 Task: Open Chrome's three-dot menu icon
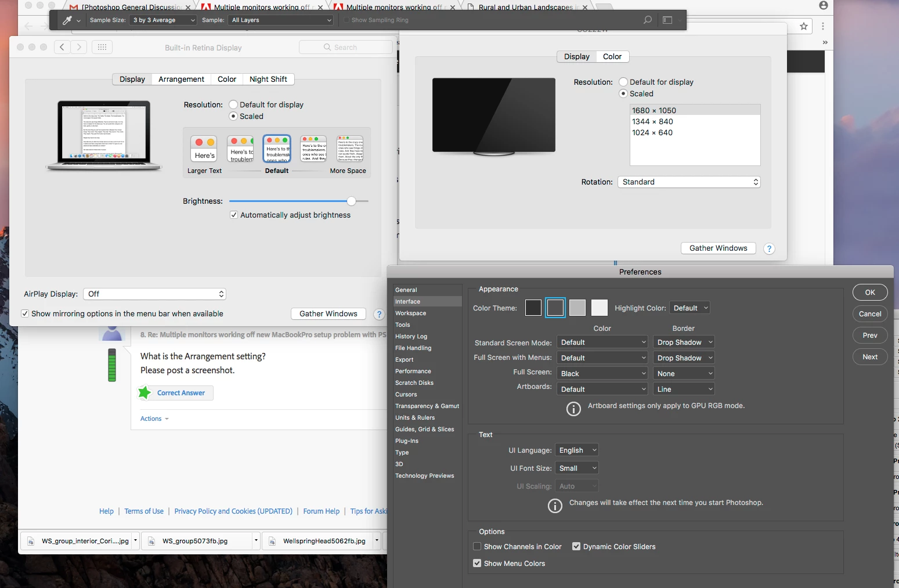pos(823,26)
